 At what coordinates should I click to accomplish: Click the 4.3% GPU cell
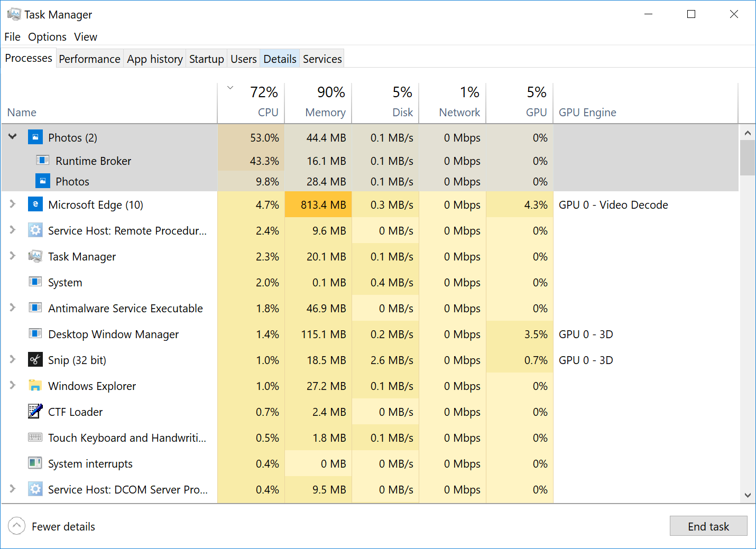(x=520, y=204)
